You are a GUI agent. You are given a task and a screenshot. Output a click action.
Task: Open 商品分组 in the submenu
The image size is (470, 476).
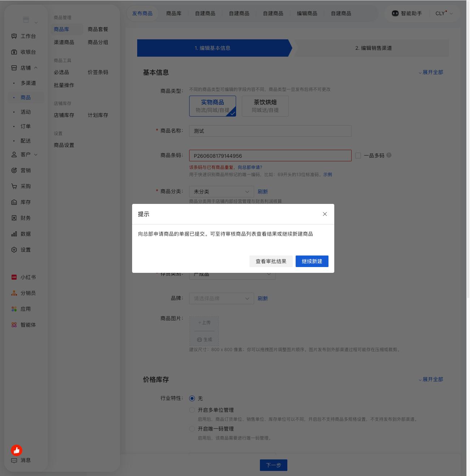click(x=98, y=42)
